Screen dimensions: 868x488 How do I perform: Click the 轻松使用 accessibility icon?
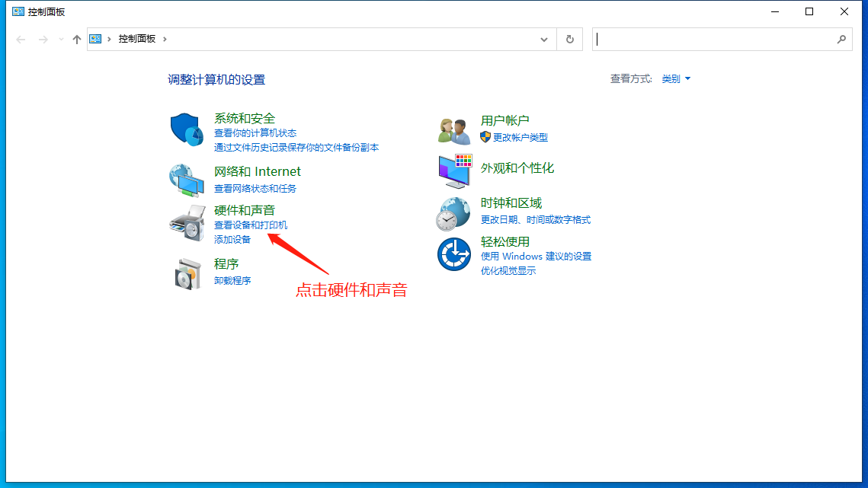(x=453, y=255)
